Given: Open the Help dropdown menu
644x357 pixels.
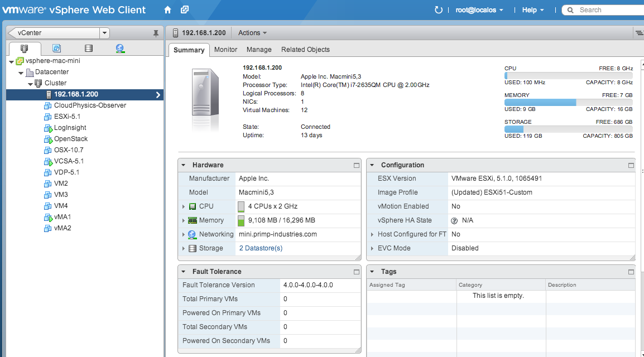Looking at the screenshot, I should pos(533,10).
